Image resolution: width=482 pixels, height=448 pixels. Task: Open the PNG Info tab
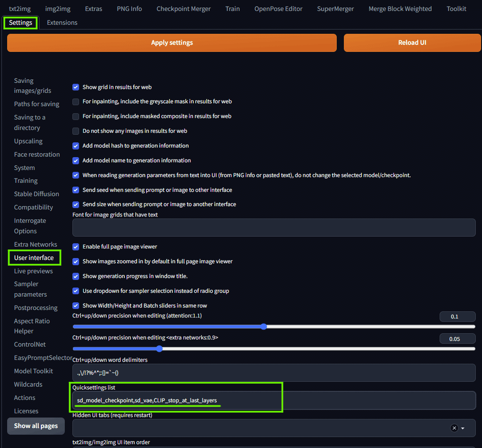pyautogui.click(x=129, y=9)
